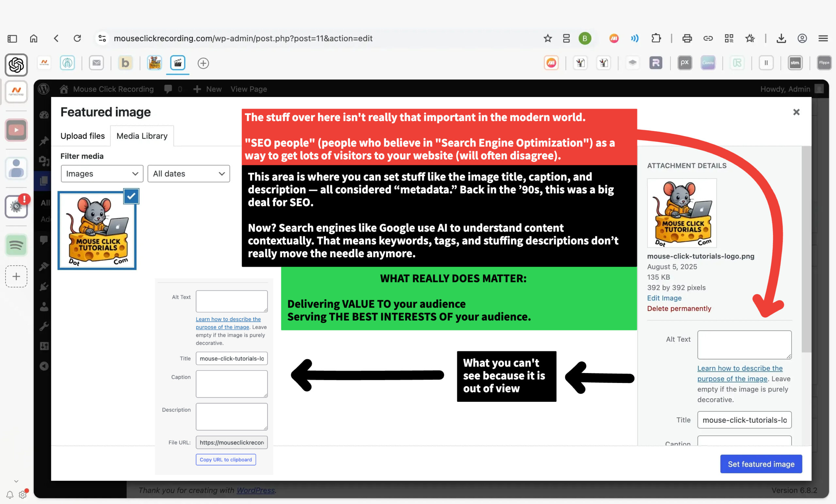Viewport: 836px width, 504px height.
Task: Click the printer icon in the toolbar
Action: point(687,38)
